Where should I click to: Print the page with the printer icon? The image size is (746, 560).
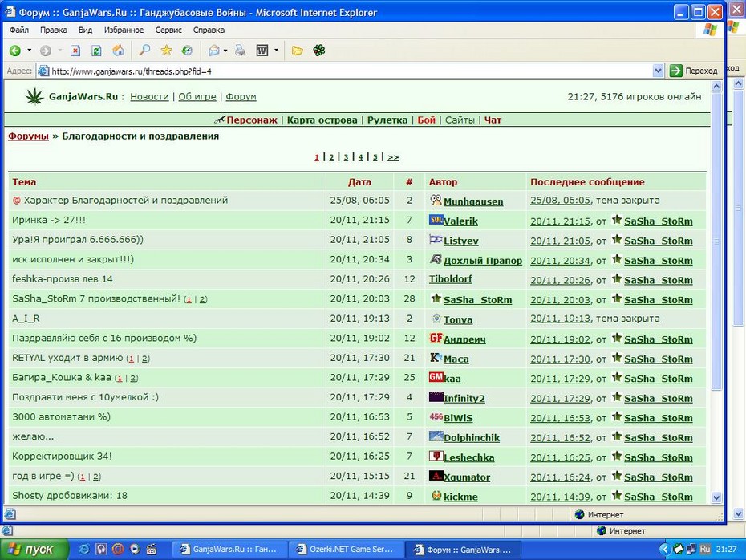pos(241,50)
